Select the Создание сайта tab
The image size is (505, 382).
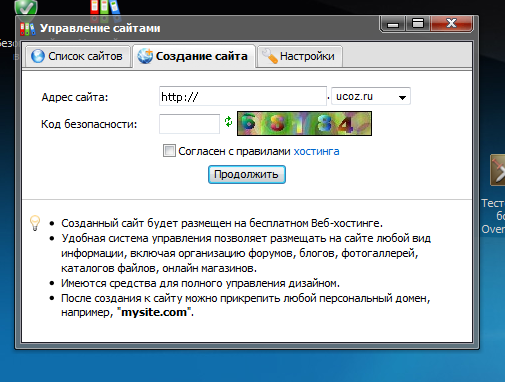194,56
